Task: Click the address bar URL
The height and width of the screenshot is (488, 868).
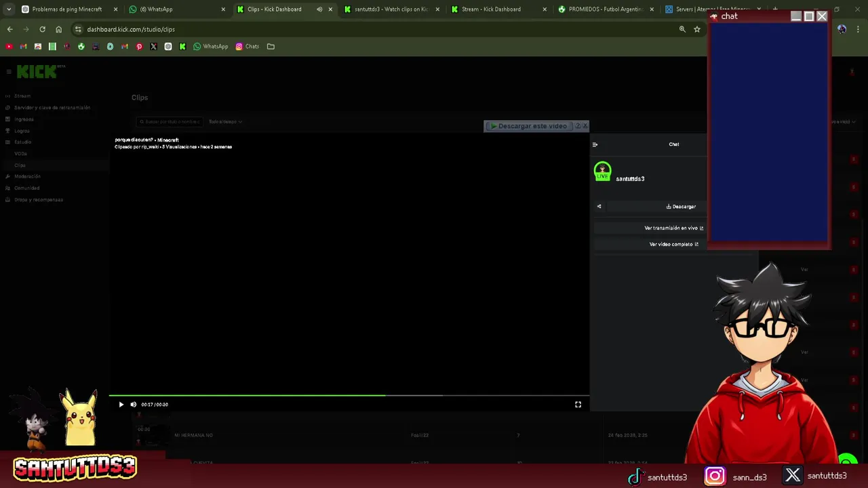Action: tap(131, 29)
